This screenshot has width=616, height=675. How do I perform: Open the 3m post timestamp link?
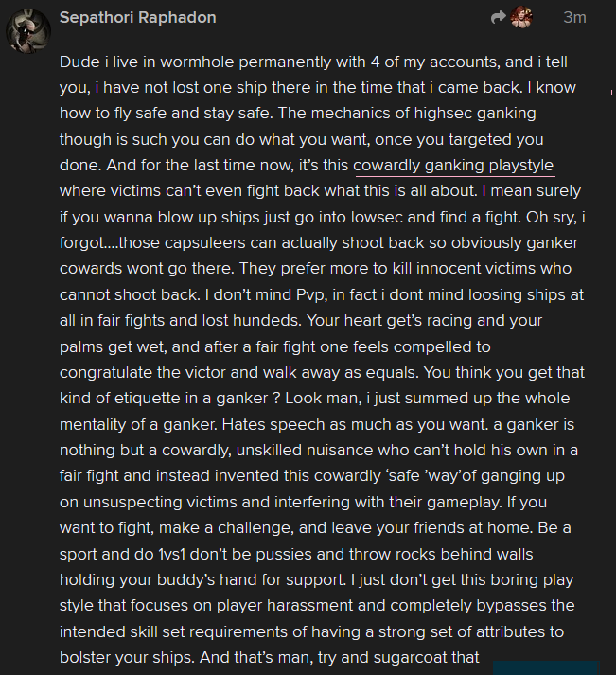[x=574, y=17]
